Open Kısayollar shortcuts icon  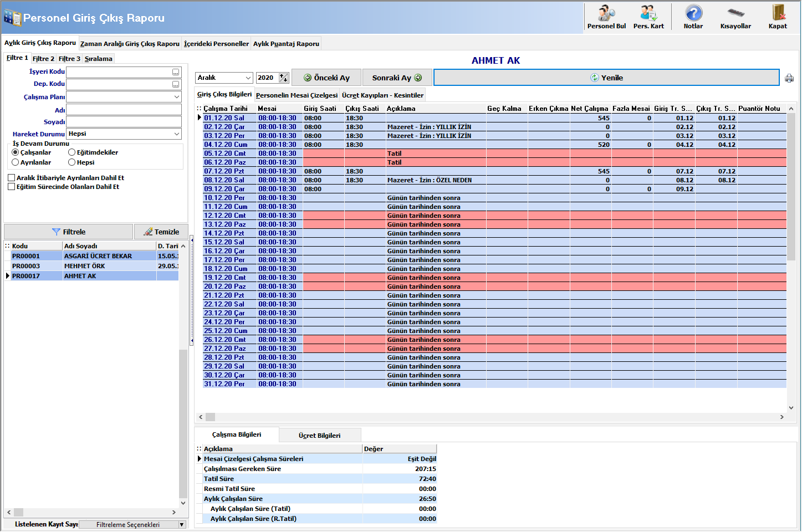click(x=735, y=13)
